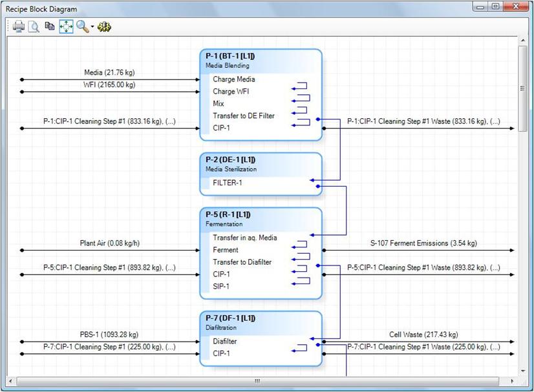Viewport: 534px width, 392px height.
Task: Select the Ferment operation
Action: click(225, 250)
